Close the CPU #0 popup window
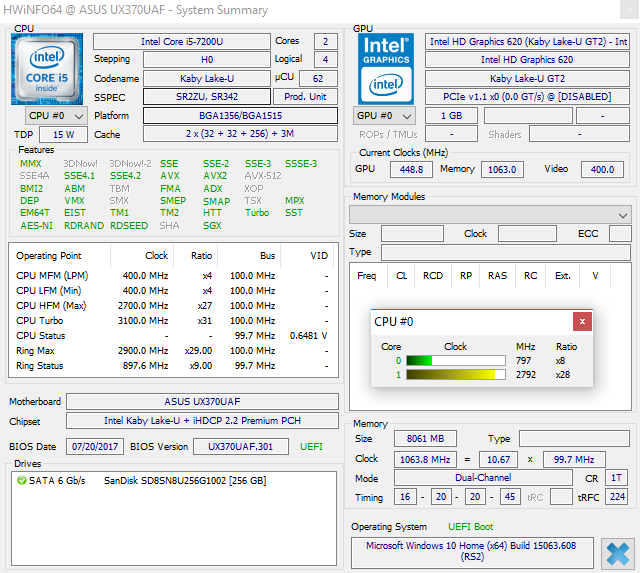Image resolution: width=640 pixels, height=573 pixels. 582,322
